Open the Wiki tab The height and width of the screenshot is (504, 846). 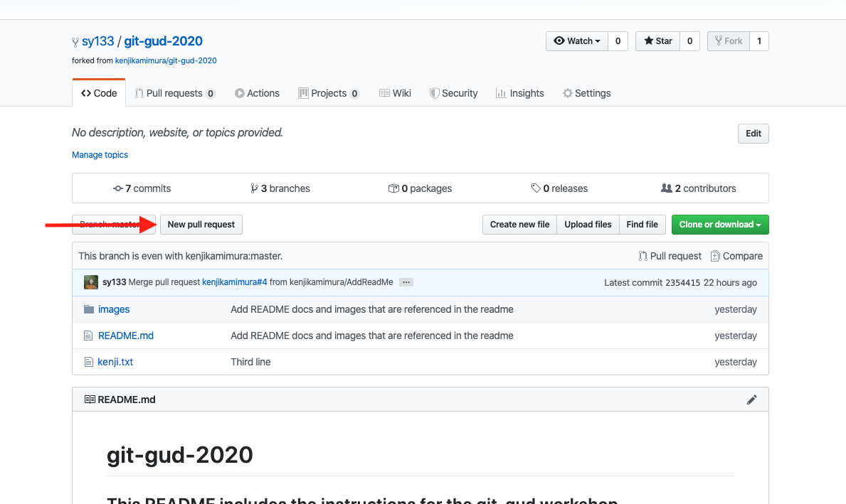point(395,93)
